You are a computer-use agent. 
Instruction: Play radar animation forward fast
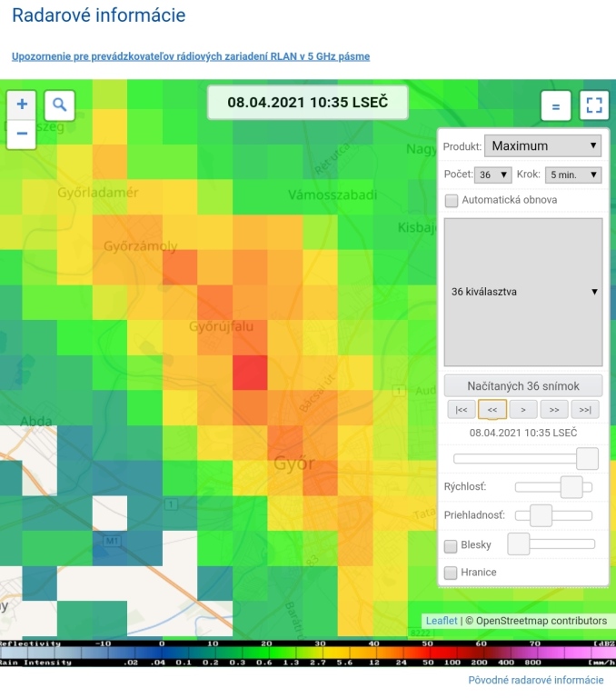point(554,409)
